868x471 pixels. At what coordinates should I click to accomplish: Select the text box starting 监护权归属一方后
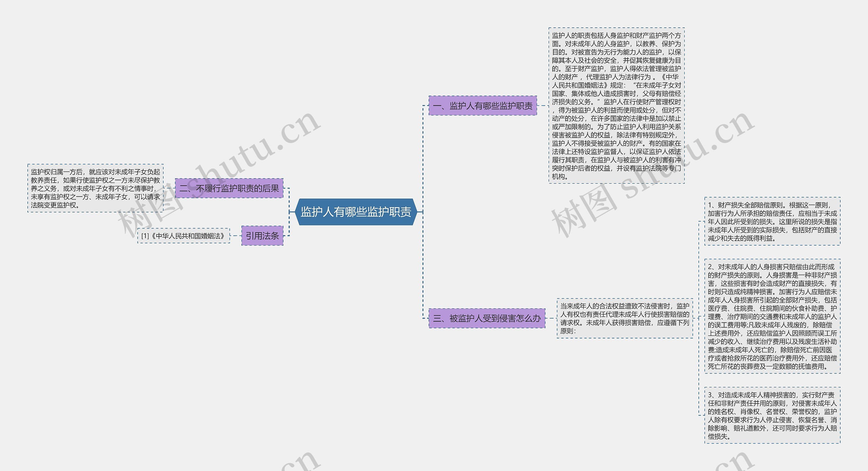pos(95,188)
